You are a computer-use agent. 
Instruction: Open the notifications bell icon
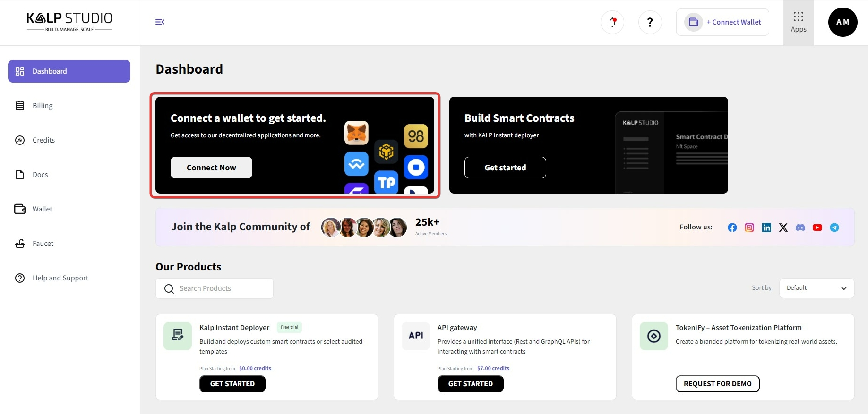coord(612,22)
